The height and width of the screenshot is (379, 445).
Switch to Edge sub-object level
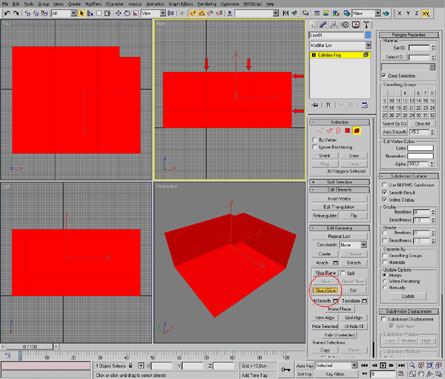[329, 131]
